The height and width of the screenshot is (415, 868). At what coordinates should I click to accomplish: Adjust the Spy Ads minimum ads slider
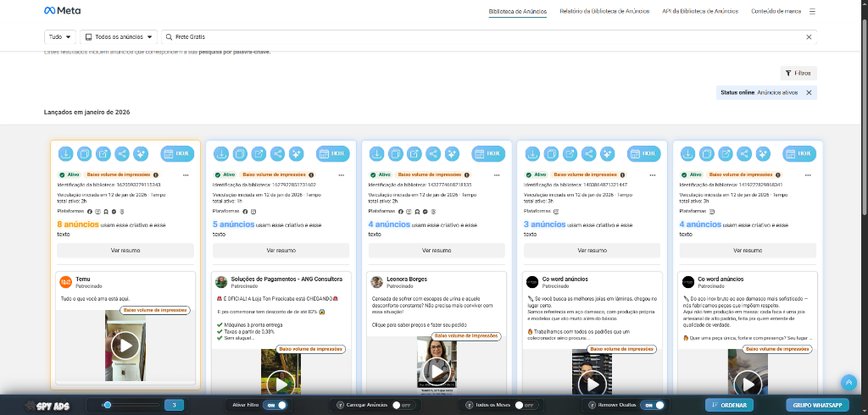point(107,405)
